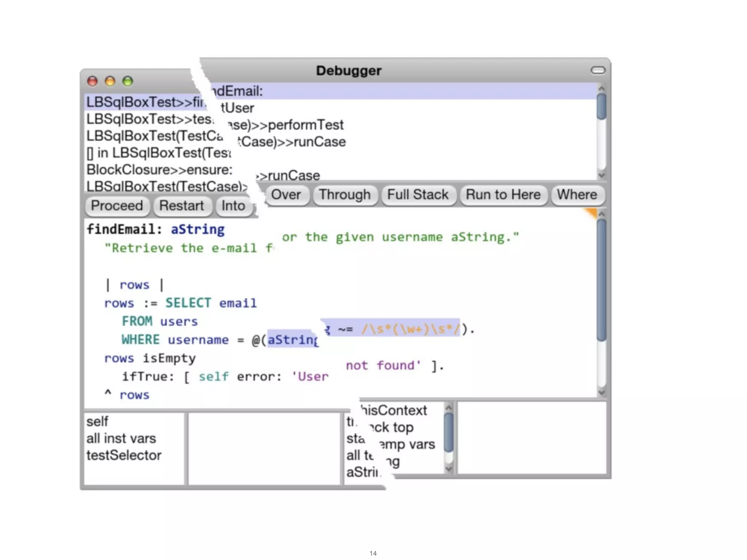Click the Through button
Image resolution: width=747 pixels, height=560 pixels.
point(345,195)
